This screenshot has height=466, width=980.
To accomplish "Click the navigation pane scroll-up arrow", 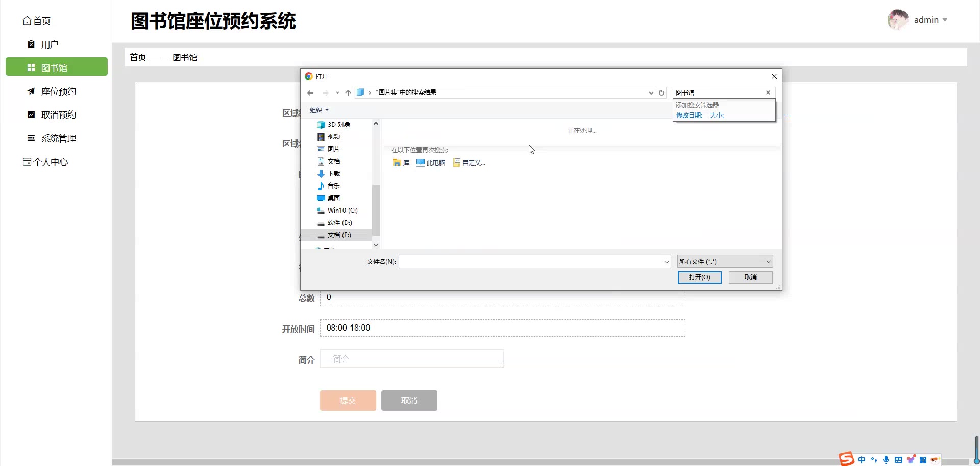I will (376, 123).
